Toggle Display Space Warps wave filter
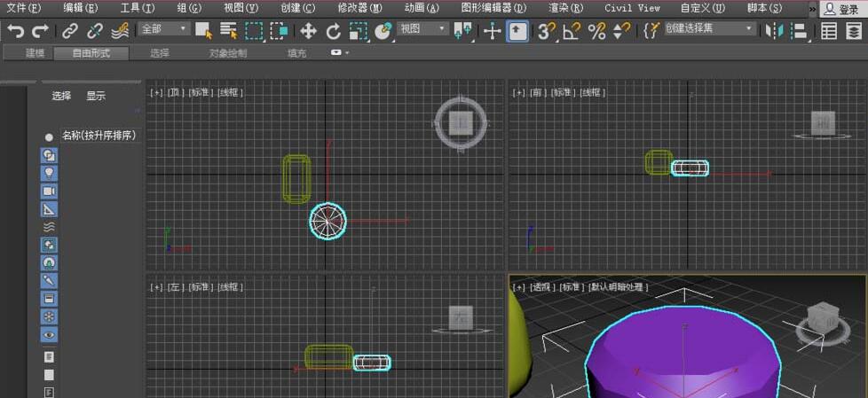 pos(49,227)
